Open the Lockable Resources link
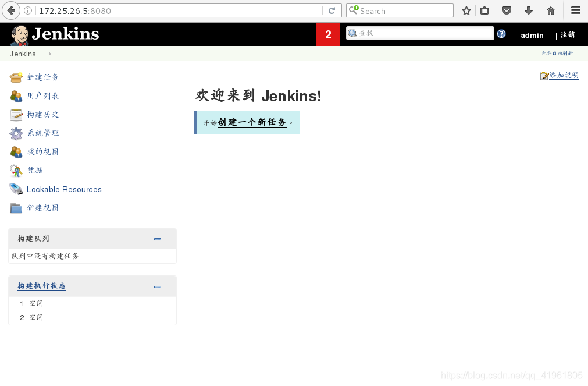588x386 pixels. pyautogui.click(x=64, y=189)
